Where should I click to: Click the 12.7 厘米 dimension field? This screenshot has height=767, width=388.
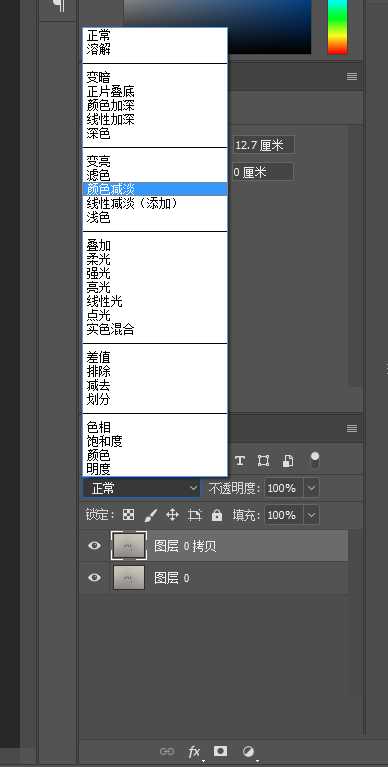coord(263,145)
